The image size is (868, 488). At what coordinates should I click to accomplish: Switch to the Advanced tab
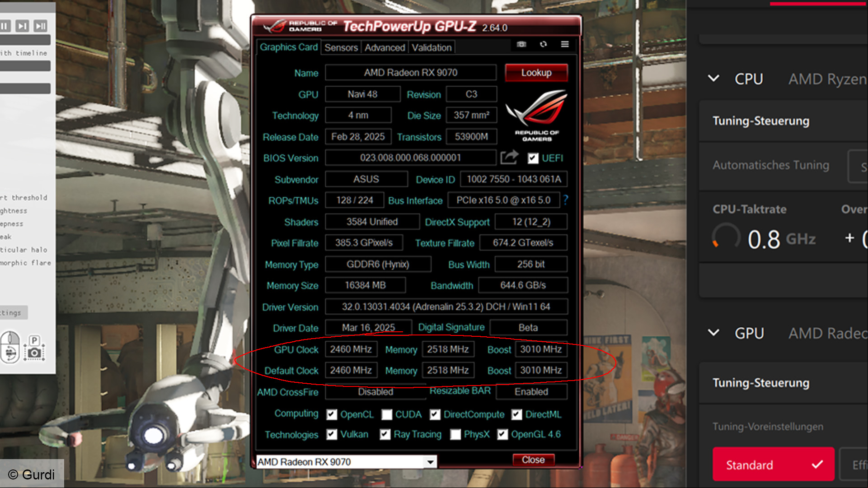click(x=385, y=47)
